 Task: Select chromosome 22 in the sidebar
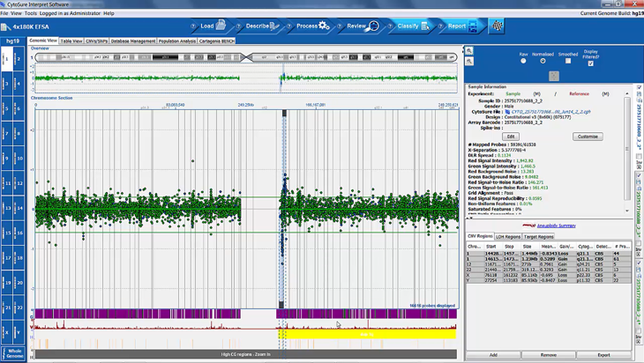19,307
